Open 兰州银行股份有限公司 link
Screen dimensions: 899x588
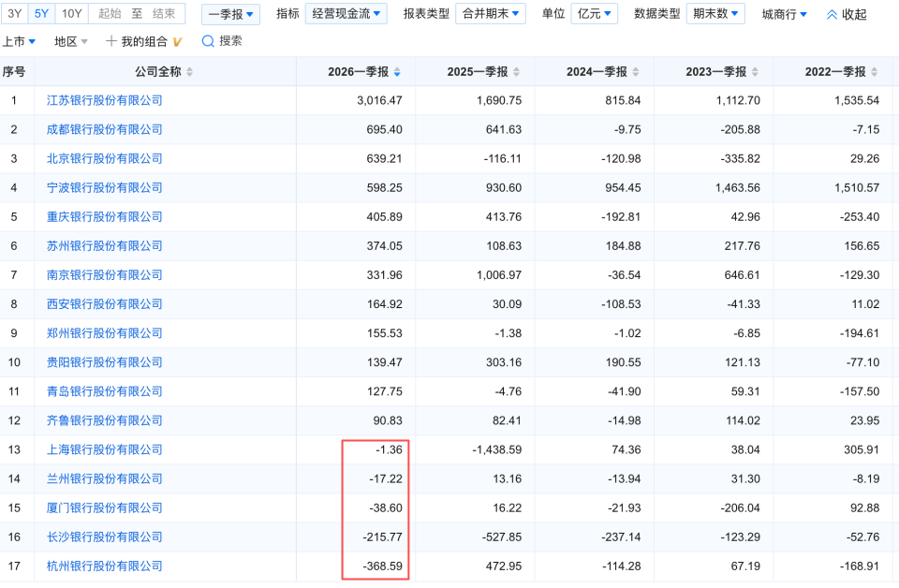104,479
